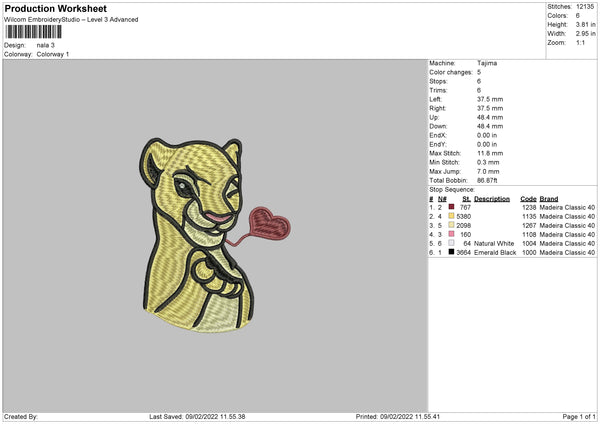The width and height of the screenshot is (600, 424).
Task: Click the Zoom value 1:1
Action: pyautogui.click(x=580, y=43)
